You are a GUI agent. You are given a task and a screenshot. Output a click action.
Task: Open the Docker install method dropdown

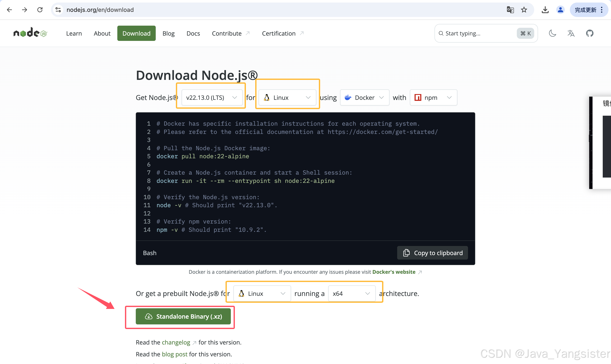pyautogui.click(x=364, y=98)
